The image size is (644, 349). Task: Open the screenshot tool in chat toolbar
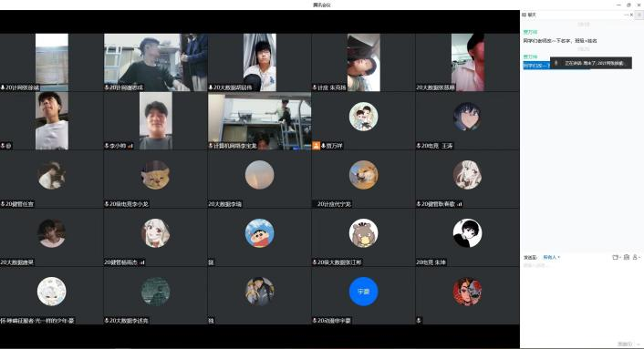[x=615, y=257]
